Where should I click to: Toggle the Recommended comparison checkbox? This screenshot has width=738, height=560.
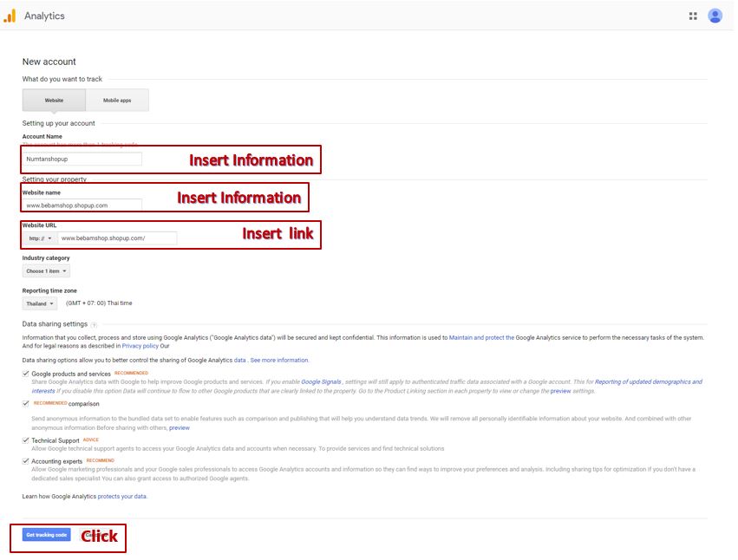coord(26,404)
